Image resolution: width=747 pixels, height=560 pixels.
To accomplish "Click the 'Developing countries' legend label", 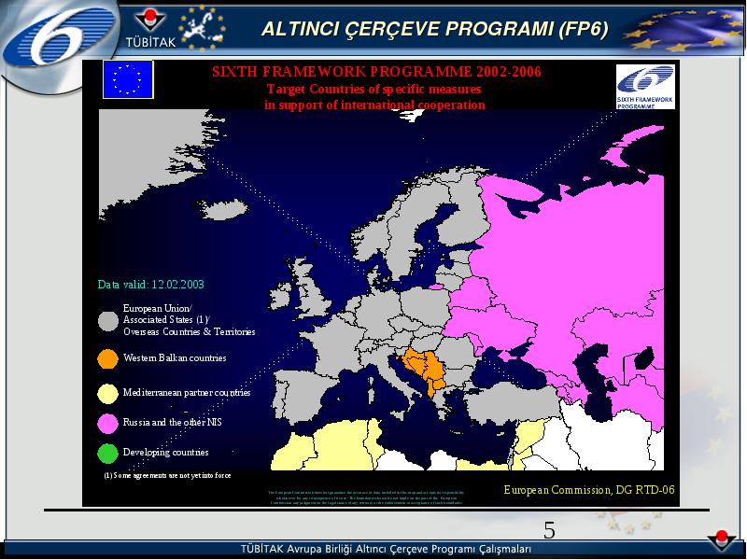I will (166, 452).
